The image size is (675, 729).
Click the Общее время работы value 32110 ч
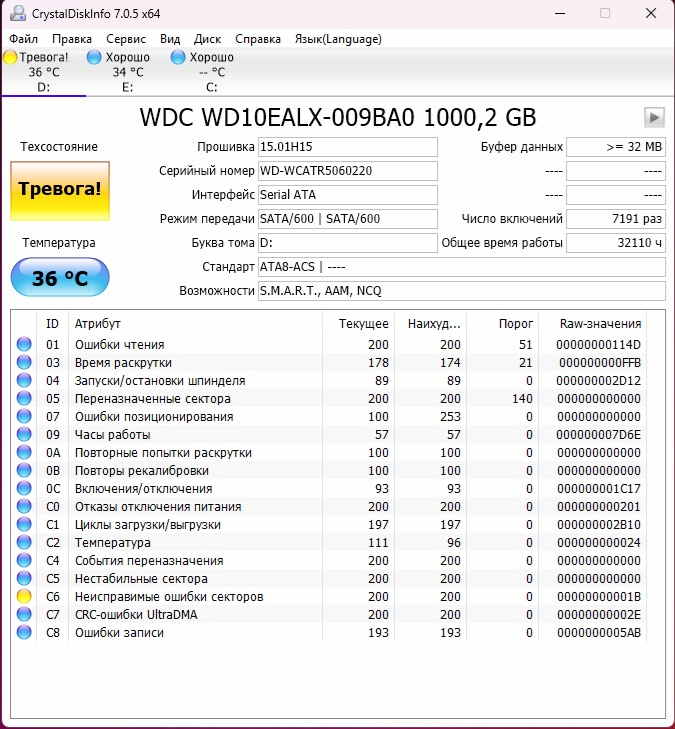pyautogui.click(x=616, y=243)
